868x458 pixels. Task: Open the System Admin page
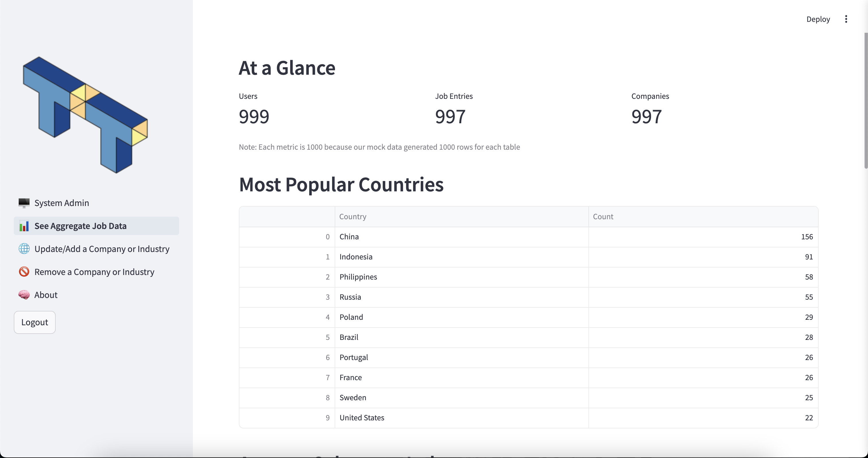tap(96, 203)
